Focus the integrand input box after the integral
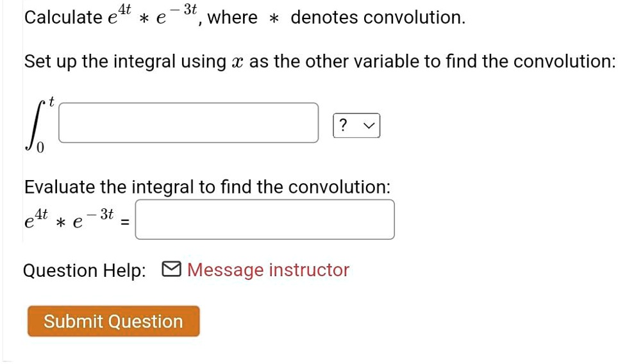Viewport: 618px width, 364px height. pyautogui.click(x=188, y=123)
